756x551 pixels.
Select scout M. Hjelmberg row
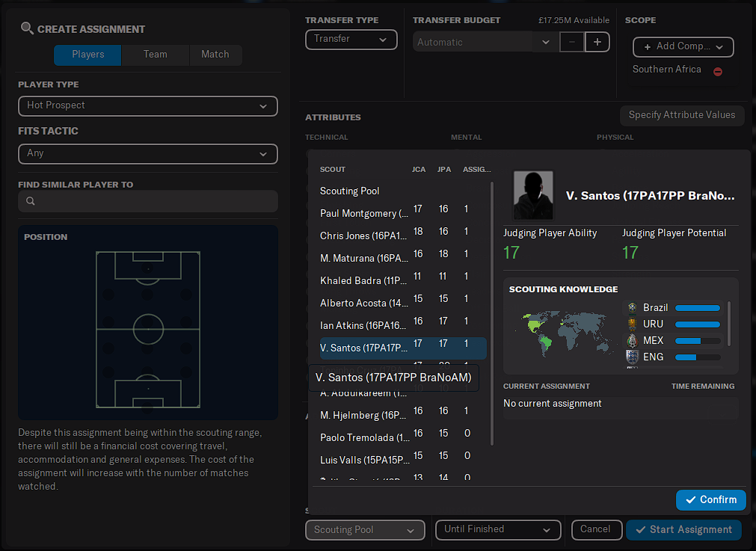403,415
